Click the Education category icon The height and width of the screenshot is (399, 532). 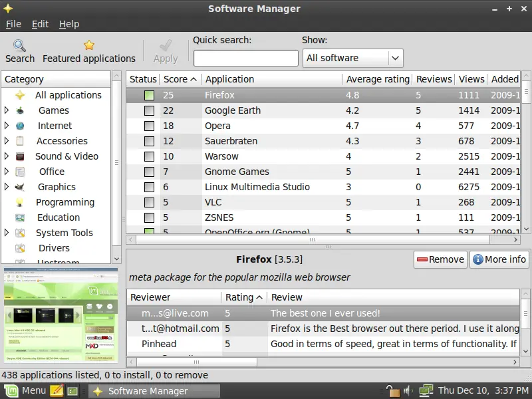[x=21, y=217]
